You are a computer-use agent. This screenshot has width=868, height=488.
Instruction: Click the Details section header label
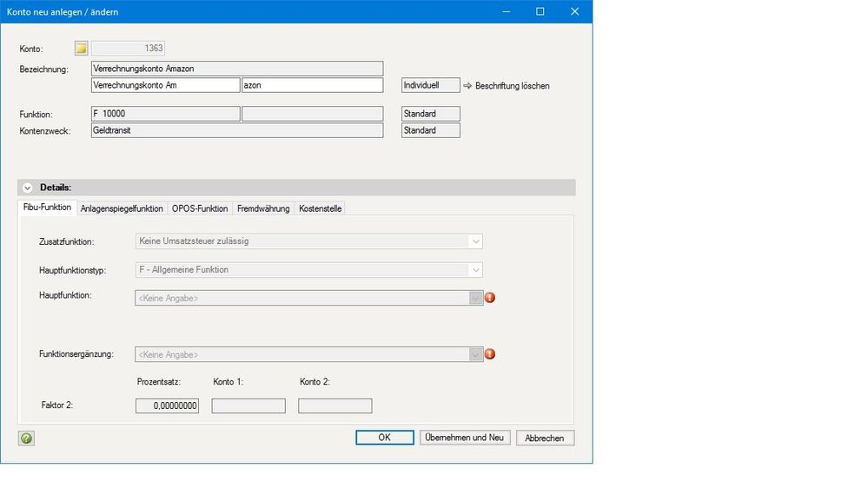coord(56,188)
